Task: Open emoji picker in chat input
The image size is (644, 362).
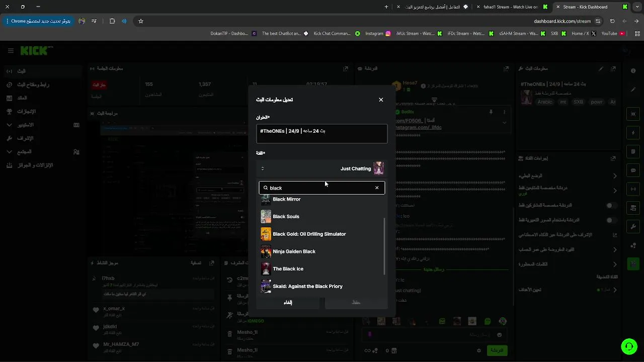Action: pyautogui.click(x=499, y=335)
